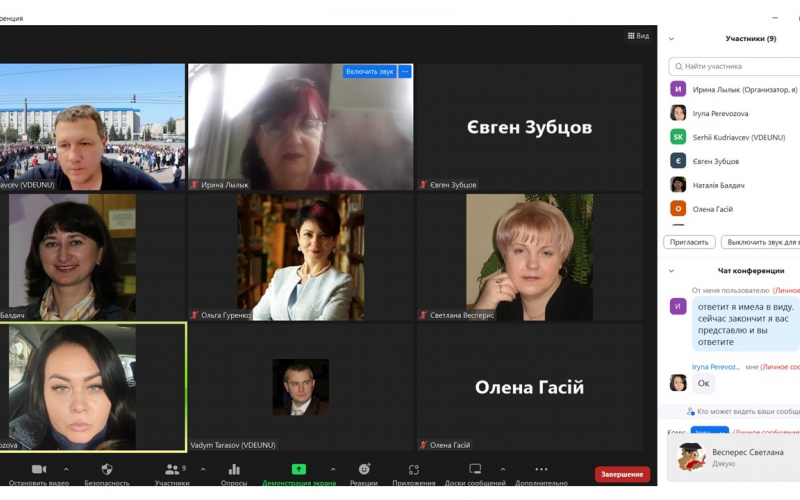Open the Security shield icon

107,469
